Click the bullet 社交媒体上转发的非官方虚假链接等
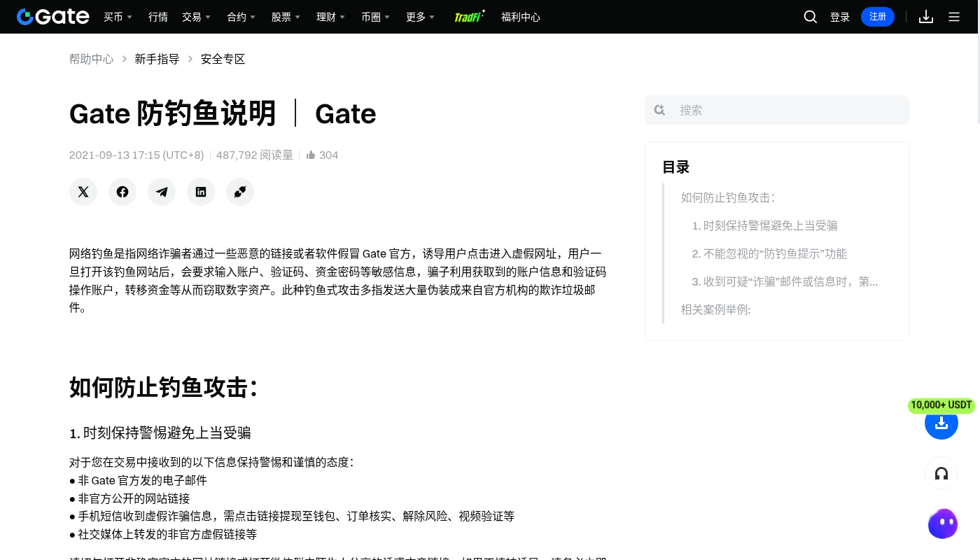The width and height of the screenshot is (980, 560). coord(167,534)
